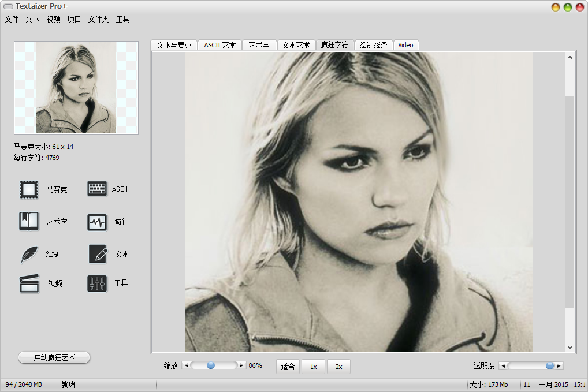Open the 工具 sliders icon
Viewport: 588px width, 392px height.
click(x=97, y=283)
